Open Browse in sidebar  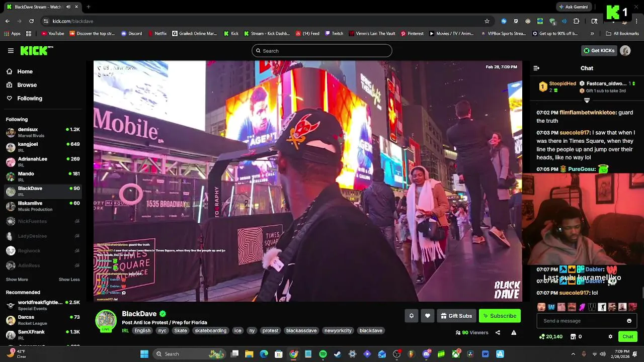click(22, 85)
